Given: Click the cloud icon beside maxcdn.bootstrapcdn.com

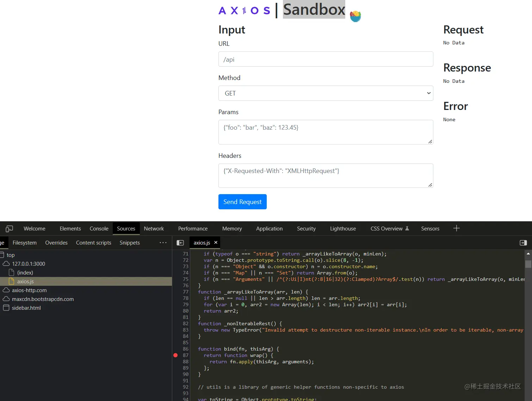Looking at the screenshot, I should pyautogui.click(x=6, y=299).
